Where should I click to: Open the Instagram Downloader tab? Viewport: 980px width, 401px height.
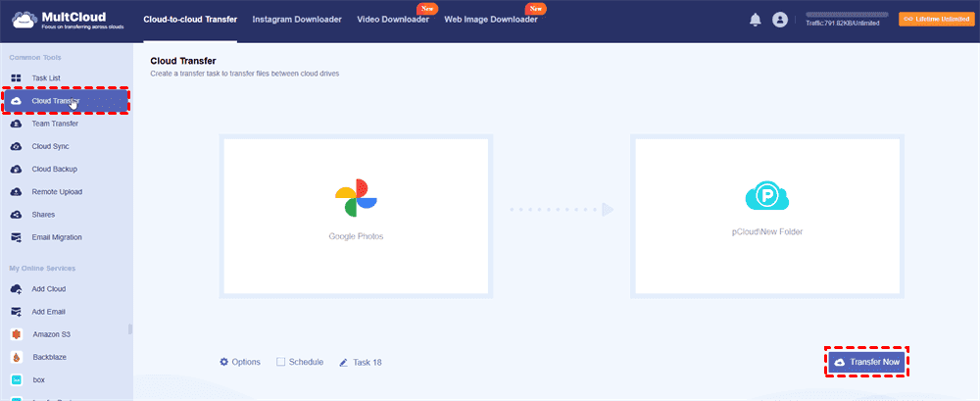coord(297,20)
